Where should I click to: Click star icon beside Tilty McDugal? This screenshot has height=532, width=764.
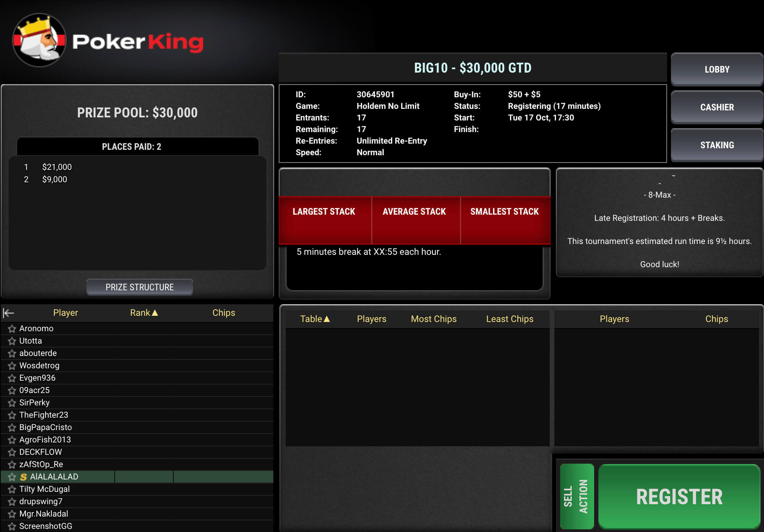[12, 489]
